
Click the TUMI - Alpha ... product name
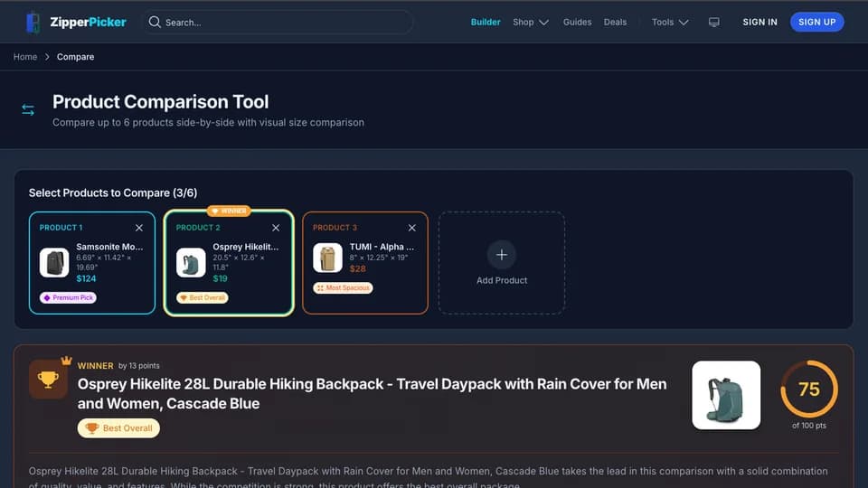(x=382, y=247)
